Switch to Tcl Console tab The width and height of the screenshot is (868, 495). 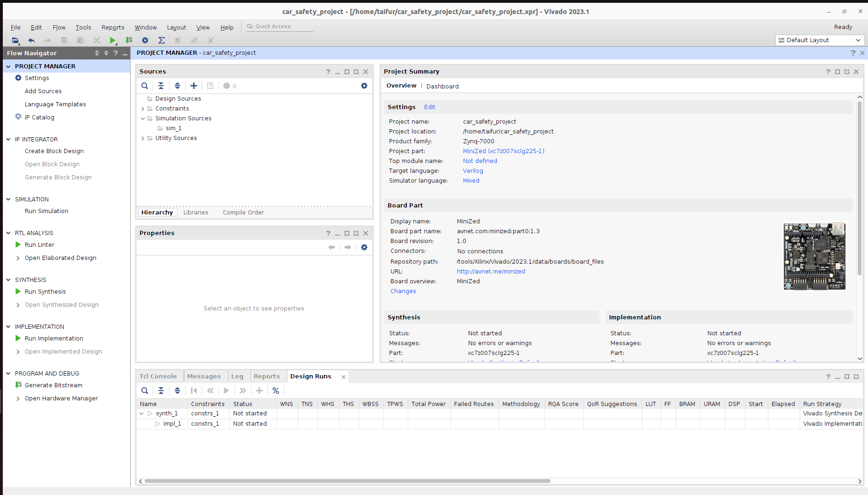click(x=158, y=377)
